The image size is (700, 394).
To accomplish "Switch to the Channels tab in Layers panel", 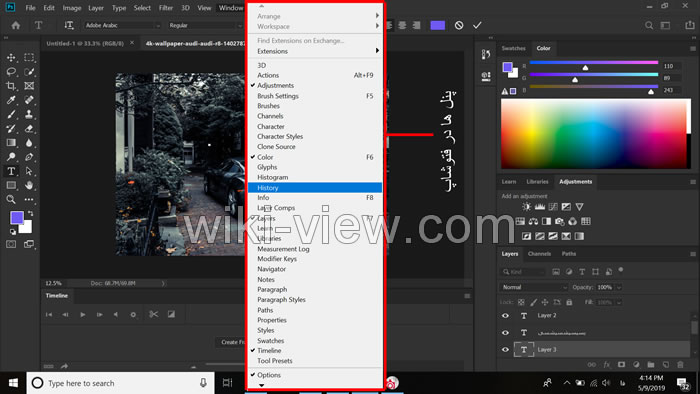I will click(539, 254).
